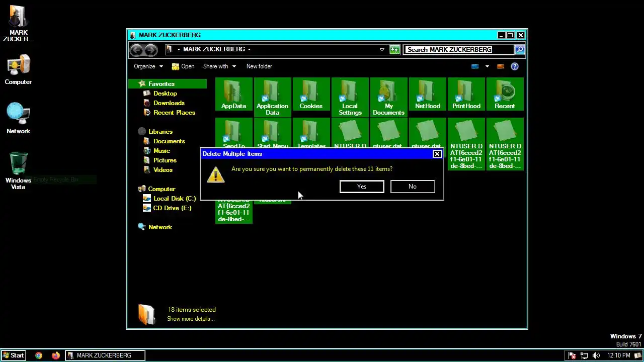This screenshot has height=362, width=644.
Task: Open Local Disk (C:)
Action: click(x=175, y=199)
